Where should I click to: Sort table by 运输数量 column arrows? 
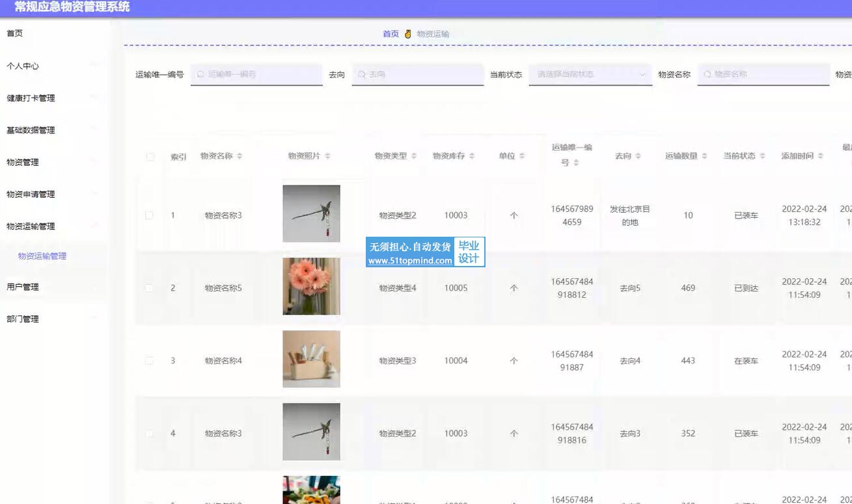[x=704, y=156]
